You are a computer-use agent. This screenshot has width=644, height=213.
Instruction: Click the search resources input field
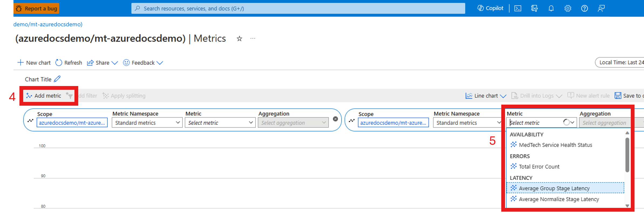pyautogui.click(x=298, y=8)
